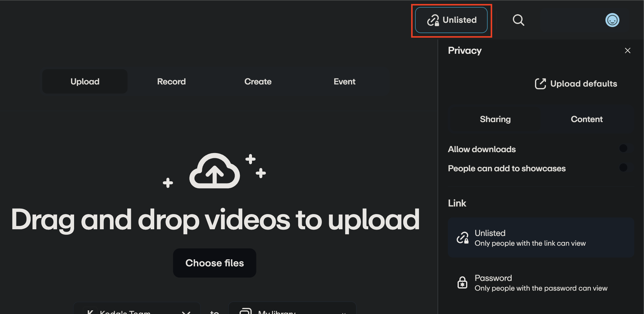Viewport: 644px width, 314px height.
Task: Select Password as the link privacy option
Action: tap(541, 282)
